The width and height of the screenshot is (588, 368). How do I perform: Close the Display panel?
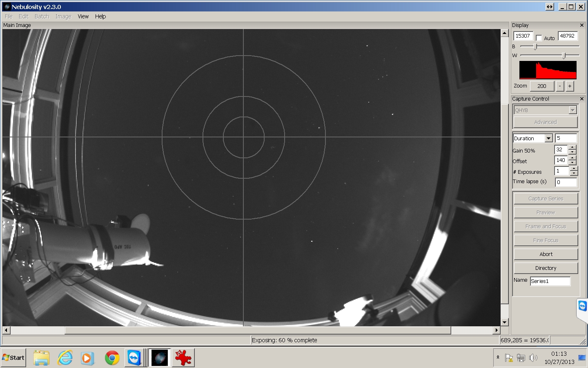pos(582,25)
